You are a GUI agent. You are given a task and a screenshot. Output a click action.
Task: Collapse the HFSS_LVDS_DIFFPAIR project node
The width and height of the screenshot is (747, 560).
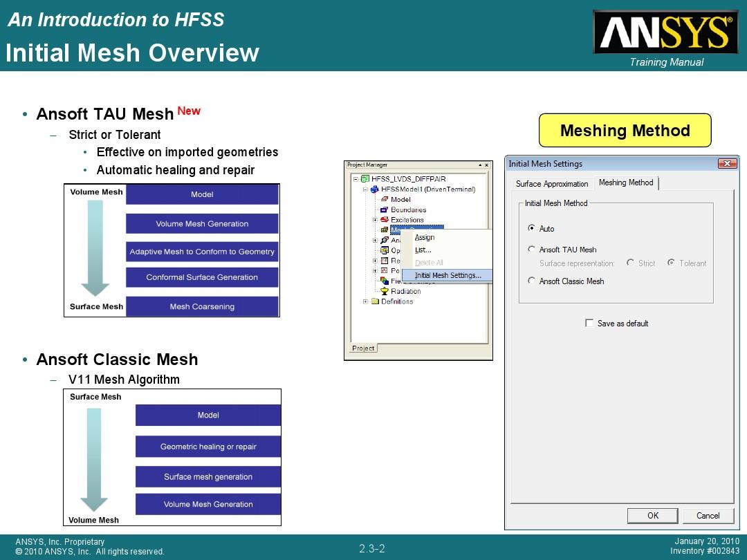click(x=356, y=179)
